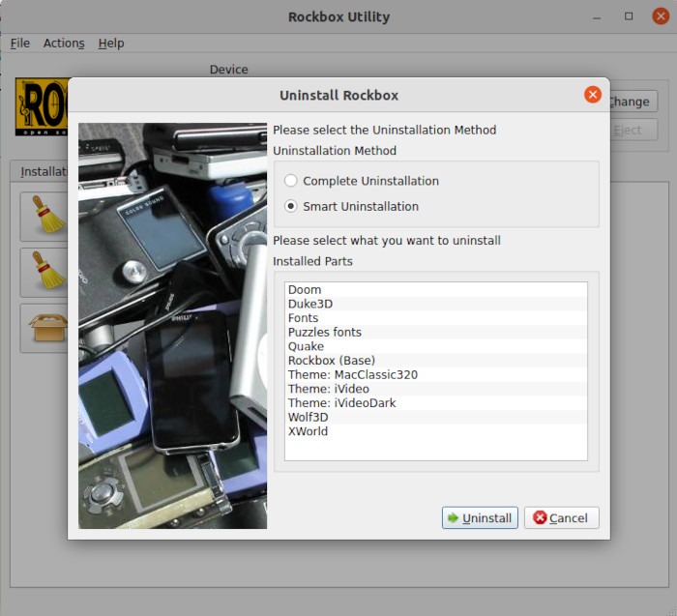Viewport: 677px width, 616px height.
Task: Click the Eject button
Action: pyautogui.click(x=633, y=130)
